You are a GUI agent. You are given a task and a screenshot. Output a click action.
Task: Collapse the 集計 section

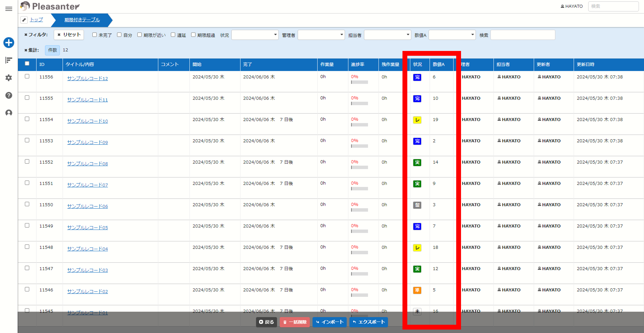(x=31, y=50)
